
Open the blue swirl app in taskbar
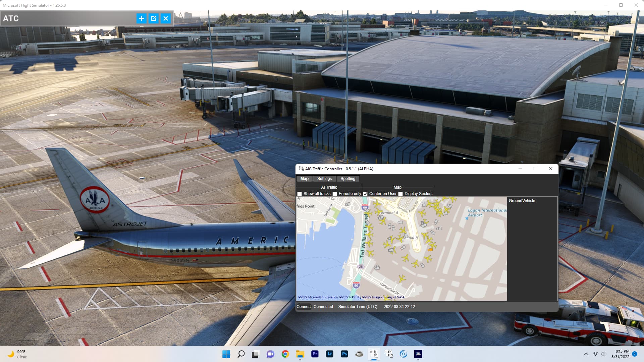pos(403,354)
